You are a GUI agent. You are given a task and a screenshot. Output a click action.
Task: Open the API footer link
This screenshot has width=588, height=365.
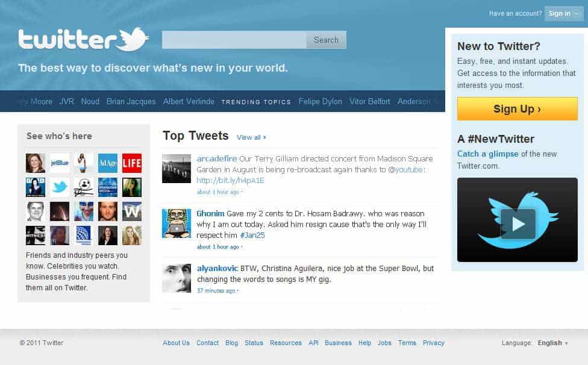pyautogui.click(x=313, y=343)
